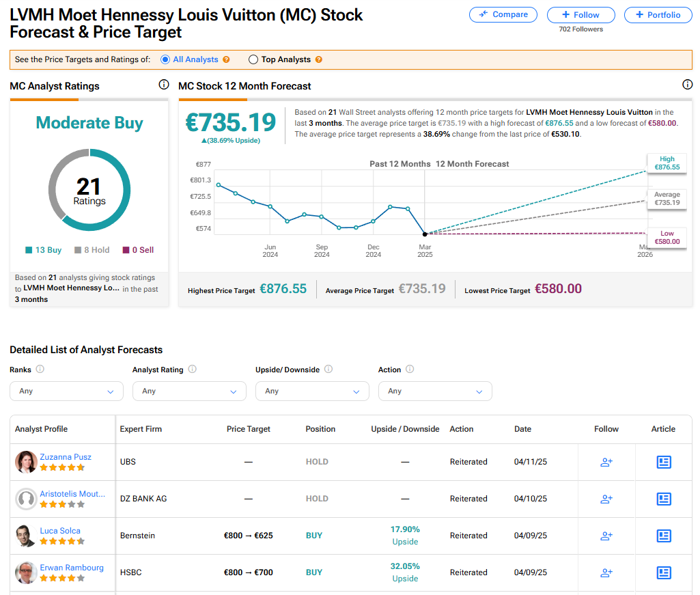This screenshot has height=595, width=700.
Task: Follow analyst Erwan Rambourg icon
Action: pyautogui.click(x=606, y=572)
